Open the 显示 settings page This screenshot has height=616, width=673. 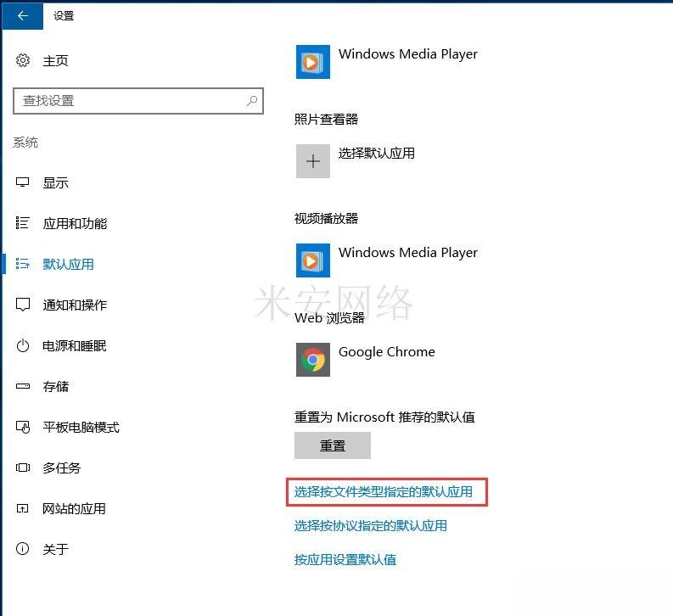click(55, 182)
